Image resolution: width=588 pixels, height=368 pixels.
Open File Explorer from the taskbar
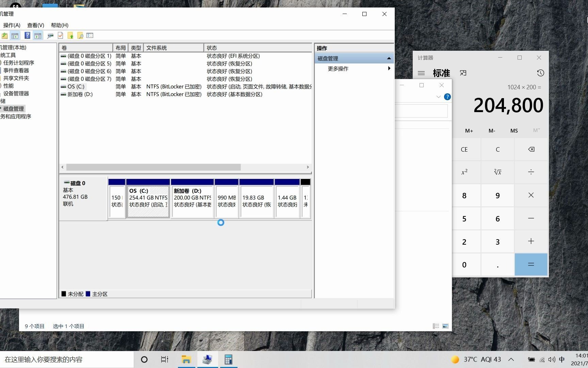[186, 359]
